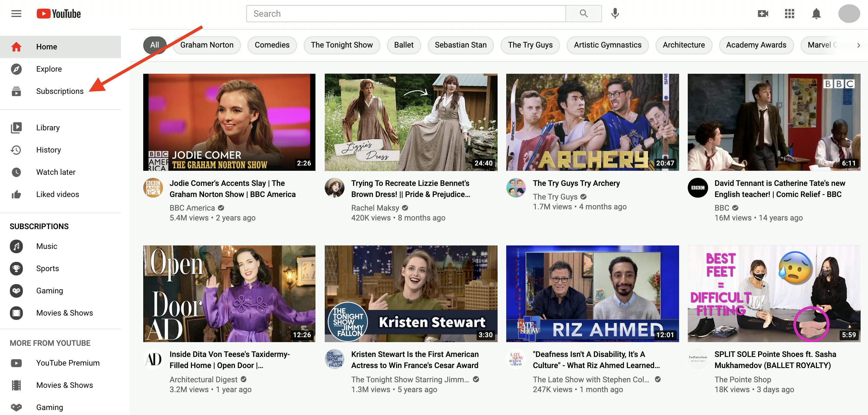
Task: Click the BBC America channel name
Action: tap(192, 208)
